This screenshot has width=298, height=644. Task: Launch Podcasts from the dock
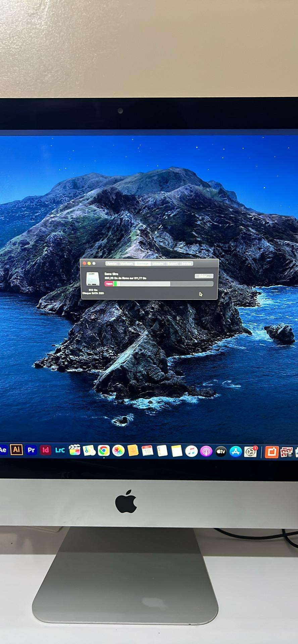[x=206, y=451]
